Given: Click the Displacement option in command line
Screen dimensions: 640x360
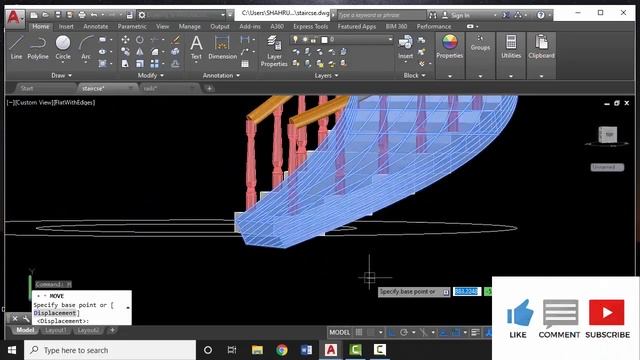Looking at the screenshot, I should 55,313.
